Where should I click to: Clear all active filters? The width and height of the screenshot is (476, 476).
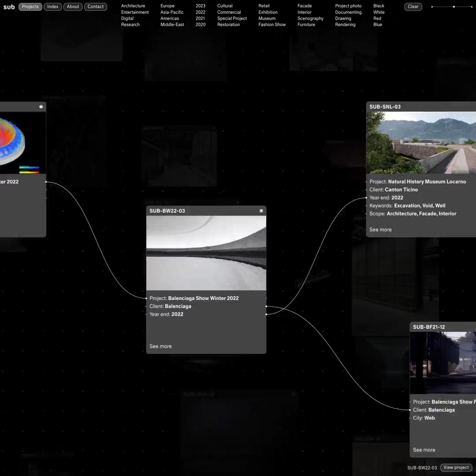coord(413,7)
